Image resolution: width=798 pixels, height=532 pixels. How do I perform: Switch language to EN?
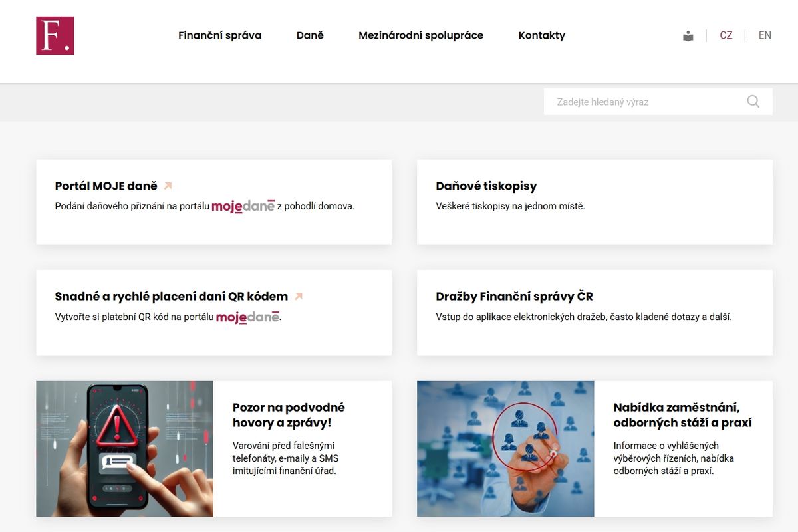(765, 35)
